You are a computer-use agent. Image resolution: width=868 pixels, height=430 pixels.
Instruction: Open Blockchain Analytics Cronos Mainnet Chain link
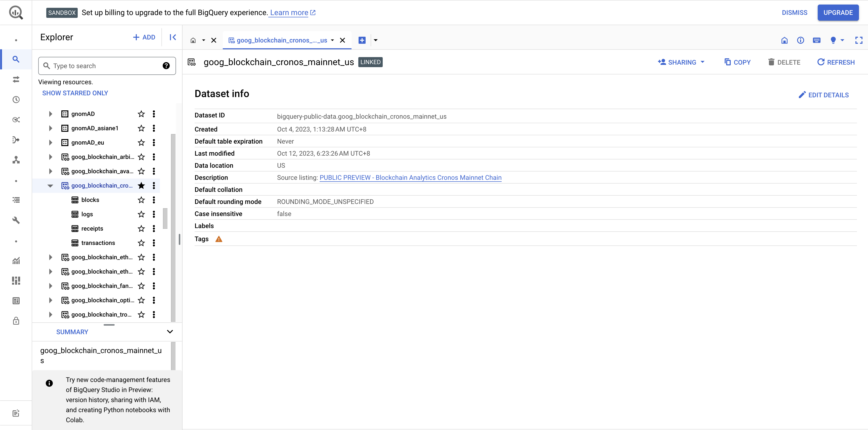(x=410, y=178)
